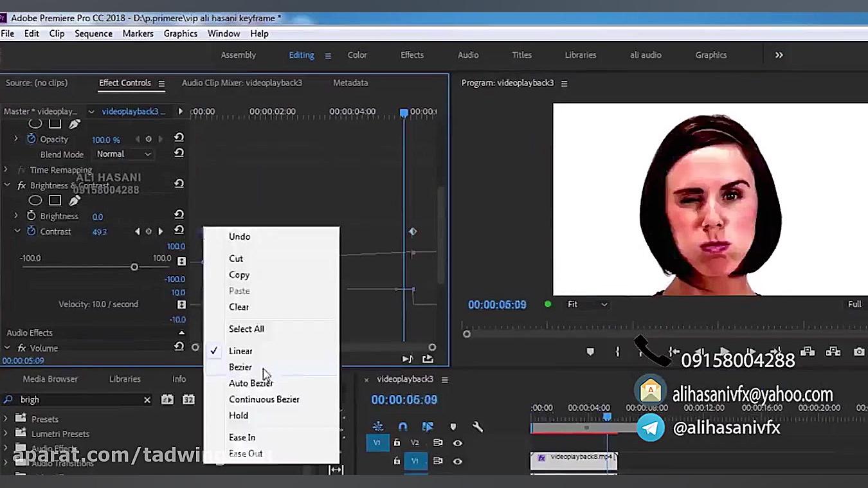The height and width of the screenshot is (488, 868).
Task: Click Lift button in Program monitor
Action: pyautogui.click(x=808, y=352)
